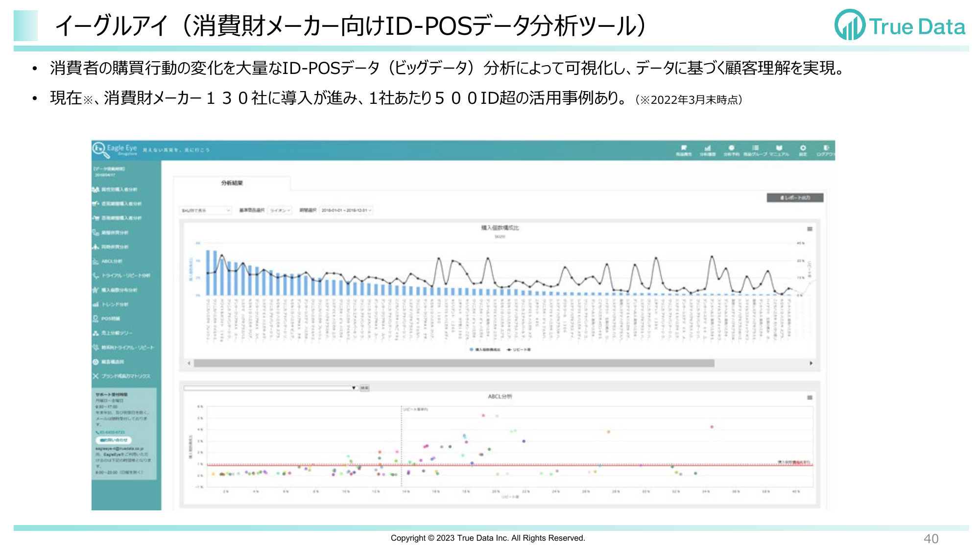Image resolution: width=980 pixels, height=551 pixels.
Task: Open hamburger menu on ABCL分析 chart
Action: [810, 398]
